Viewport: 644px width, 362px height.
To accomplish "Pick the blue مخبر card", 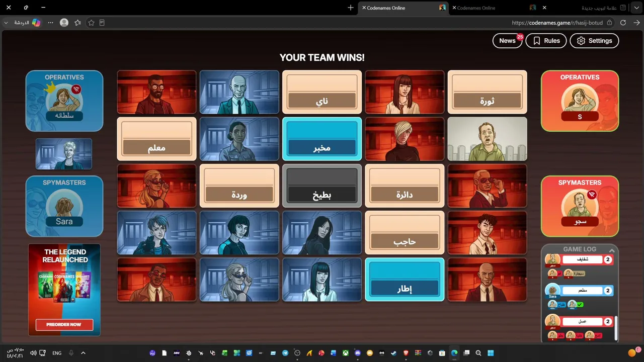I will coord(322,139).
